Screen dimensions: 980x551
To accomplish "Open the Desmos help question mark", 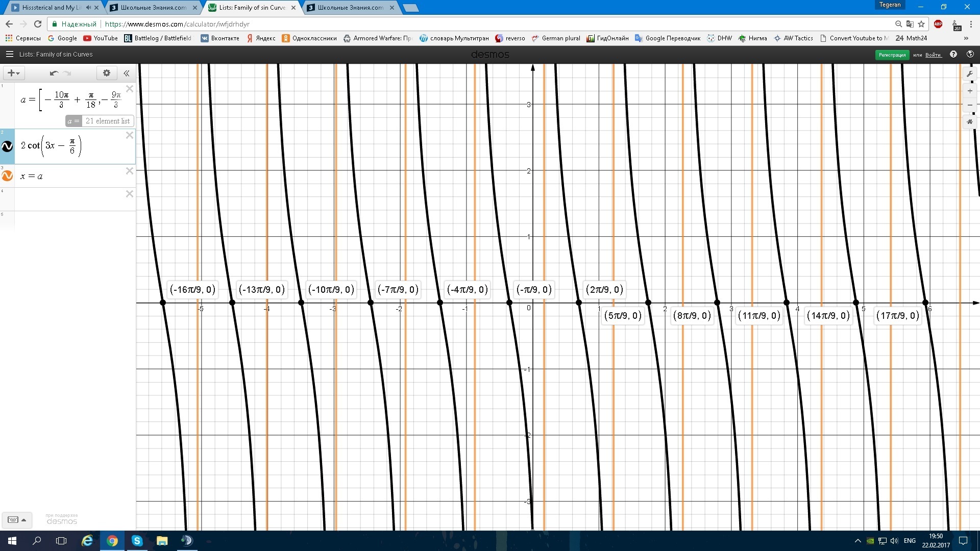I will [x=953, y=55].
